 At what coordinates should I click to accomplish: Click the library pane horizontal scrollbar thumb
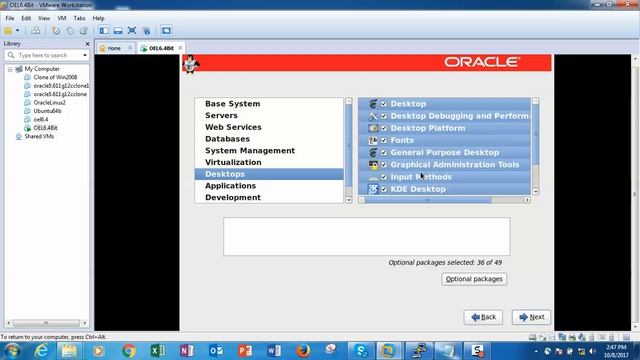(46, 323)
